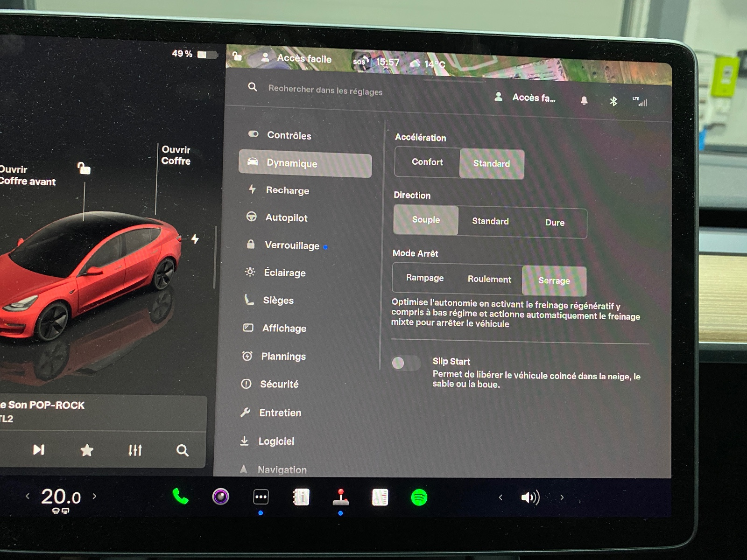Open the audio equalizer settings icon
This screenshot has width=747, height=560.
click(x=135, y=450)
